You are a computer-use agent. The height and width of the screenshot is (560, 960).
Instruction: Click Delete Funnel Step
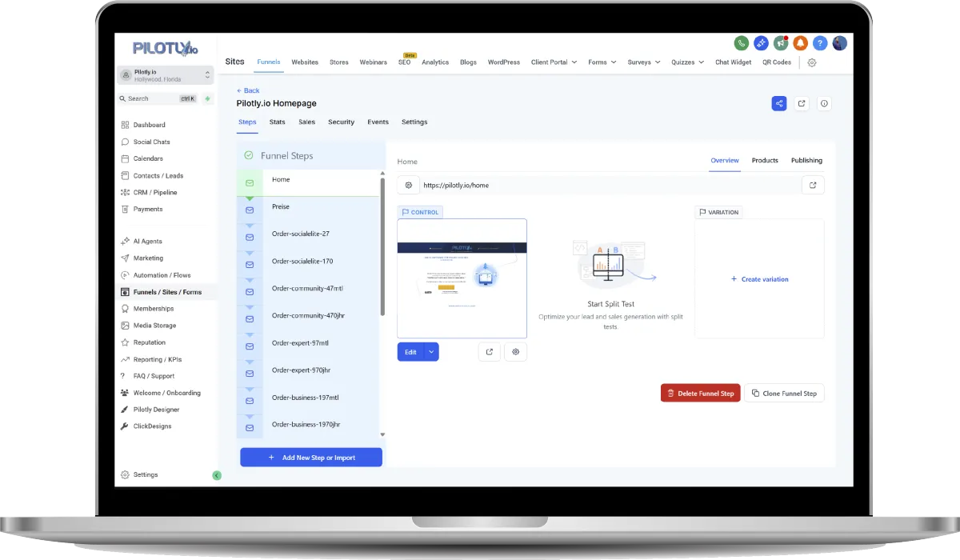click(x=701, y=393)
